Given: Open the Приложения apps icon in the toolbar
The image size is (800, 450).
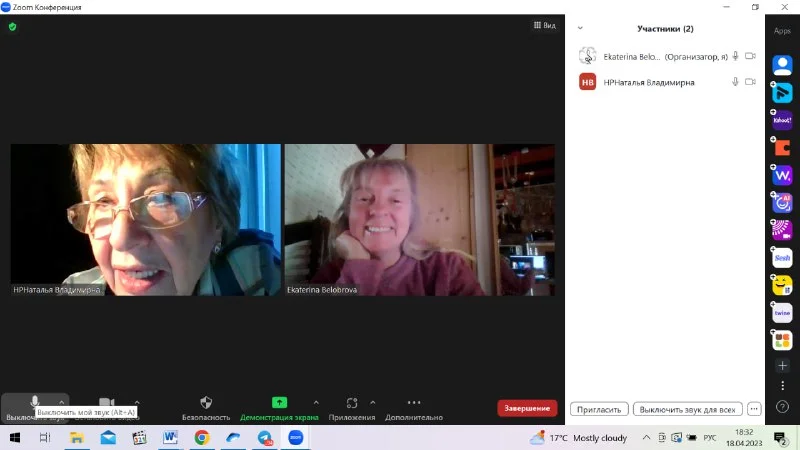Looking at the screenshot, I should 352,403.
